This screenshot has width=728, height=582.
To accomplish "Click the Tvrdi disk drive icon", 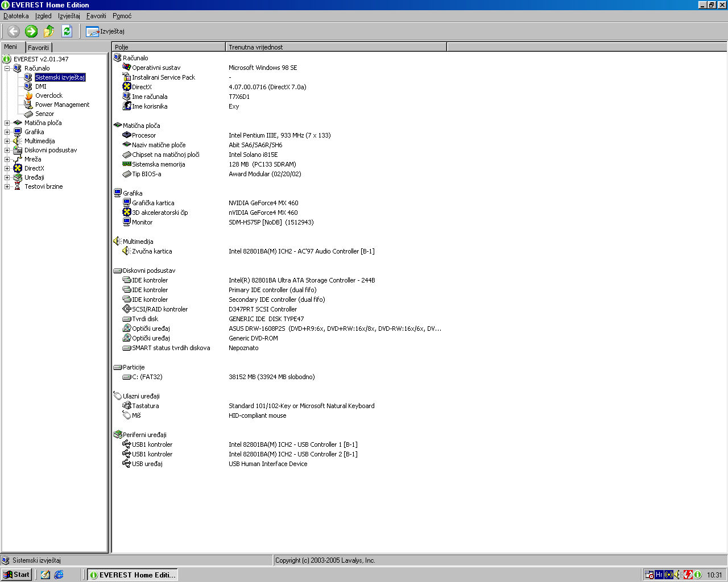I will click(x=127, y=318).
